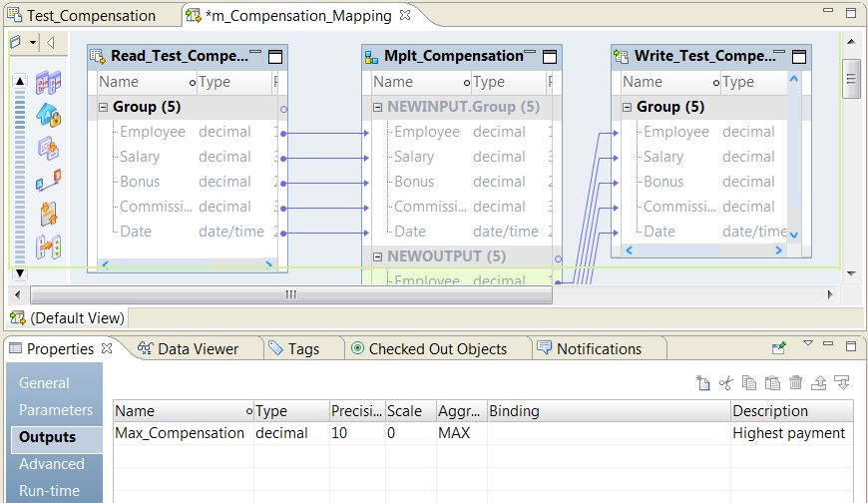Click the canvas horizontal scrollbar thumb

291,294
